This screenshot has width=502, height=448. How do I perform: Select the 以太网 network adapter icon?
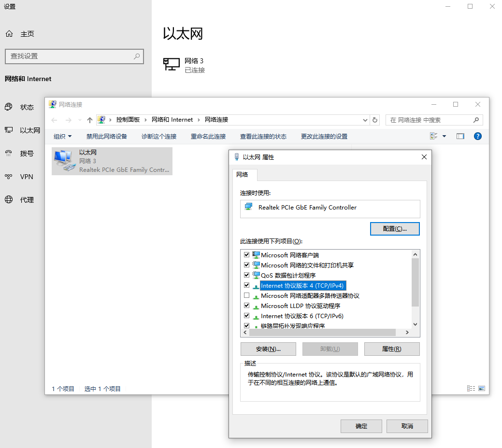tap(64, 160)
